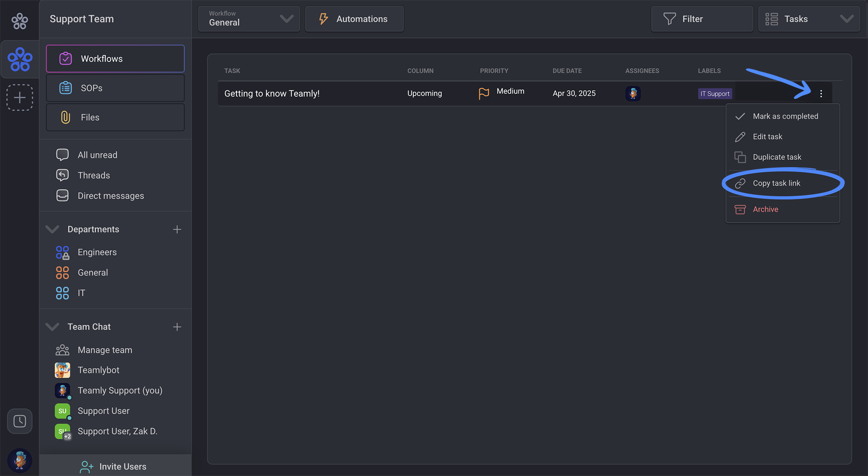Add a new workspace with plus box
This screenshot has width=868, height=476.
click(x=20, y=97)
